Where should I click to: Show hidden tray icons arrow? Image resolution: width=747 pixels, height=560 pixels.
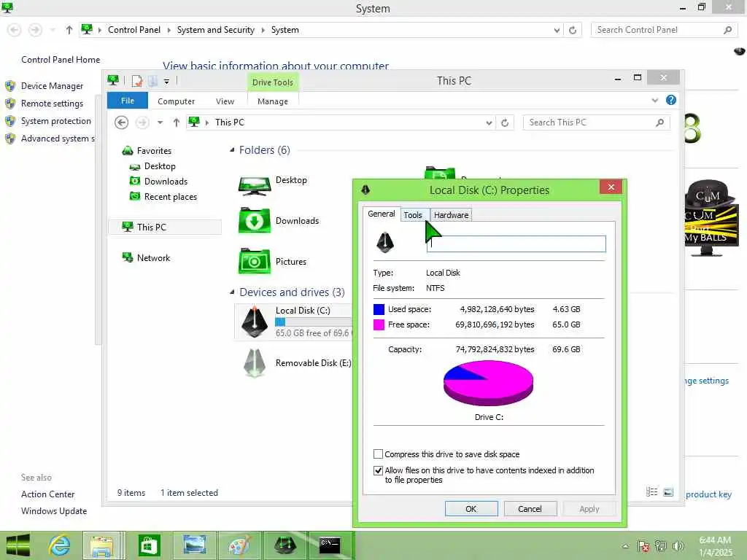(625, 546)
